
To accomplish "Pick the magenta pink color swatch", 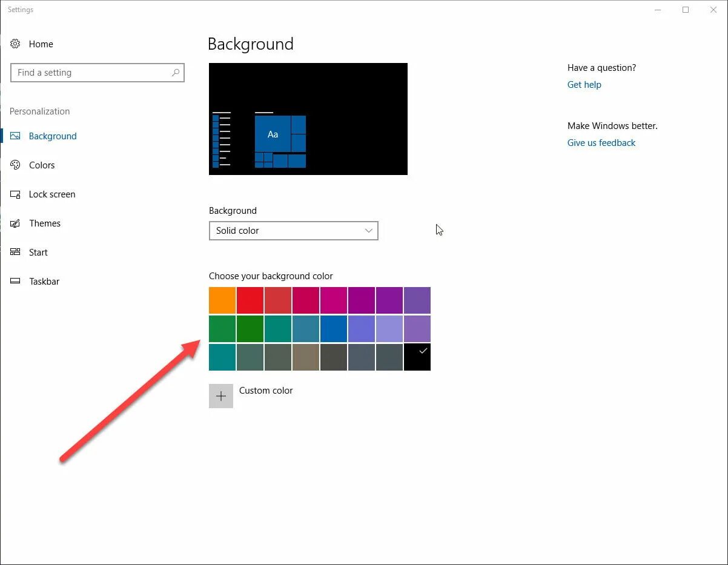I will 334,300.
